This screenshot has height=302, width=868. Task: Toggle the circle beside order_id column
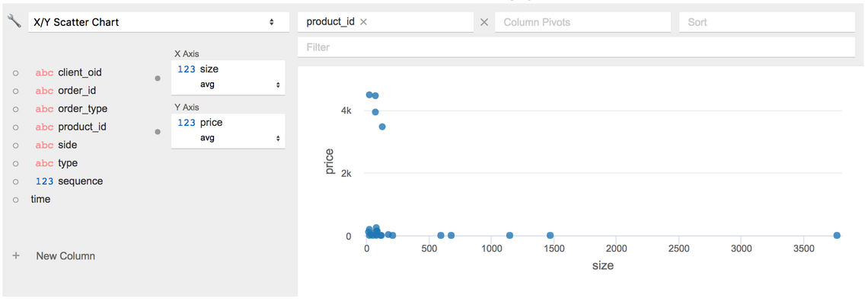pos(15,91)
